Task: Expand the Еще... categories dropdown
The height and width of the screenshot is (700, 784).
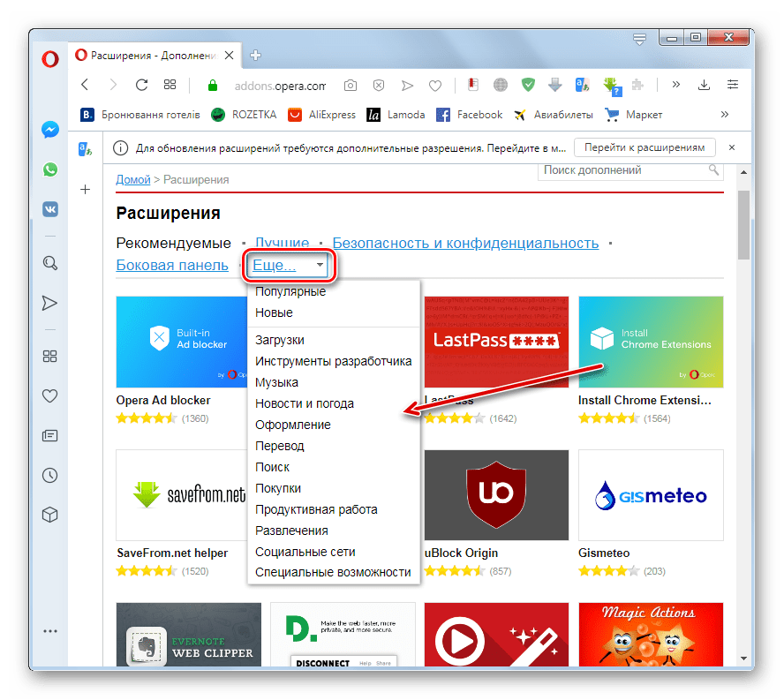Action: point(289,265)
